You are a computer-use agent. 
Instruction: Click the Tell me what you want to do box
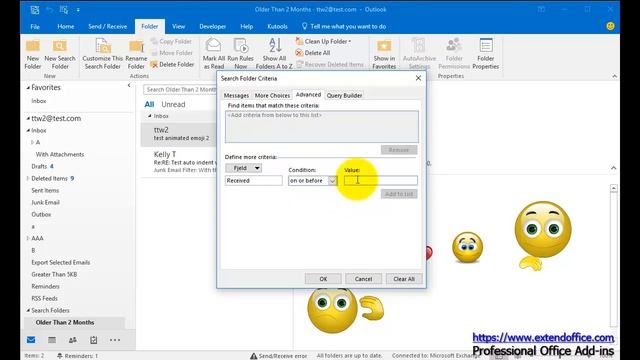point(344,27)
